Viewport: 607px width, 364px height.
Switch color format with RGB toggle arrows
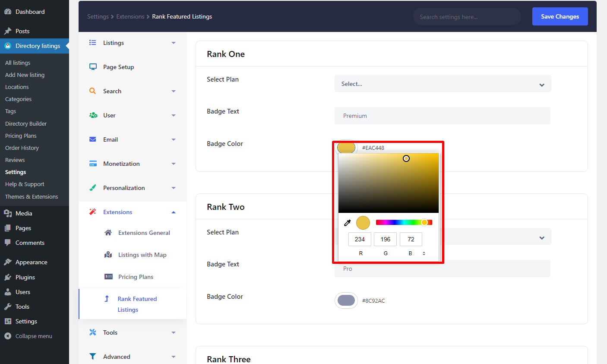[x=424, y=253]
